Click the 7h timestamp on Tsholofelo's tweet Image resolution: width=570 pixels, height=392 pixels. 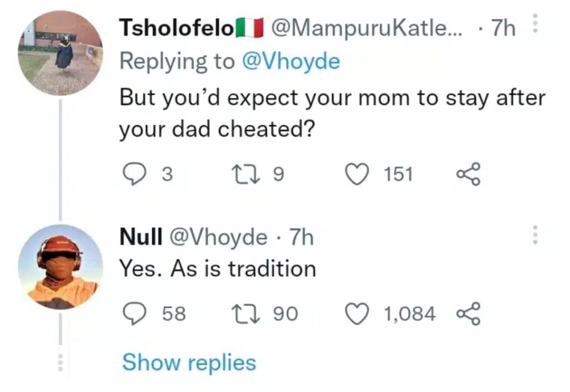pyautogui.click(x=504, y=28)
